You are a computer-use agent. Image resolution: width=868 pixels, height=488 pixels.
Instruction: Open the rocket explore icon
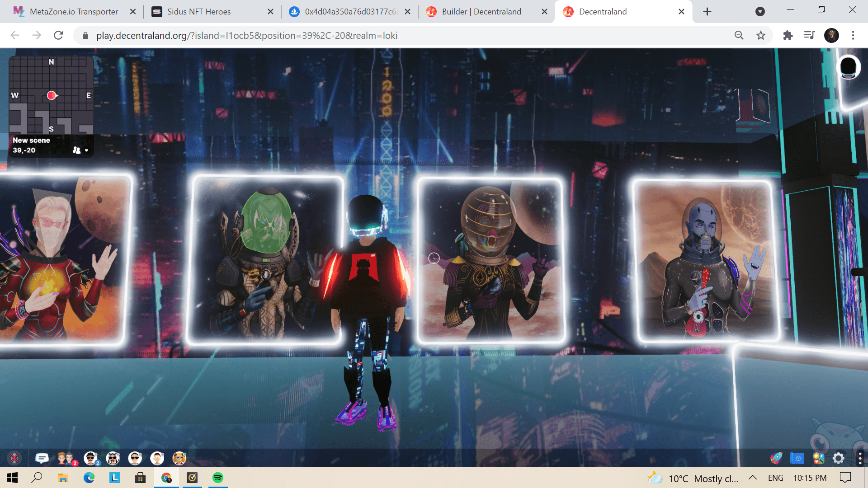pyautogui.click(x=776, y=458)
